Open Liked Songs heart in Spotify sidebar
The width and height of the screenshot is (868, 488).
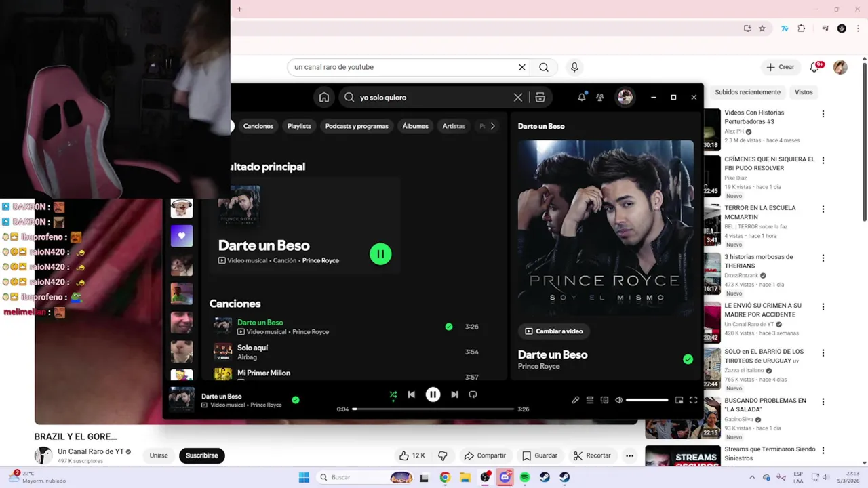coord(181,236)
